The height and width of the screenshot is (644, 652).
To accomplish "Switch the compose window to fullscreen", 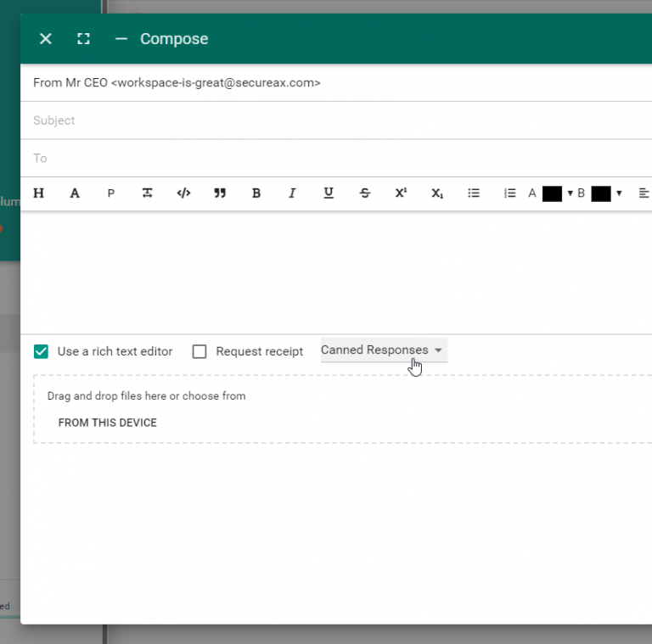I will pyautogui.click(x=83, y=39).
